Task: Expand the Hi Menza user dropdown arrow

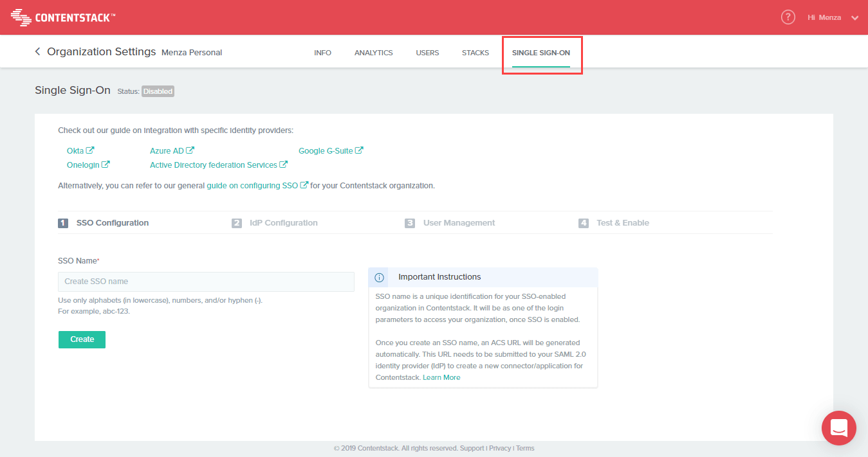Action: click(855, 18)
